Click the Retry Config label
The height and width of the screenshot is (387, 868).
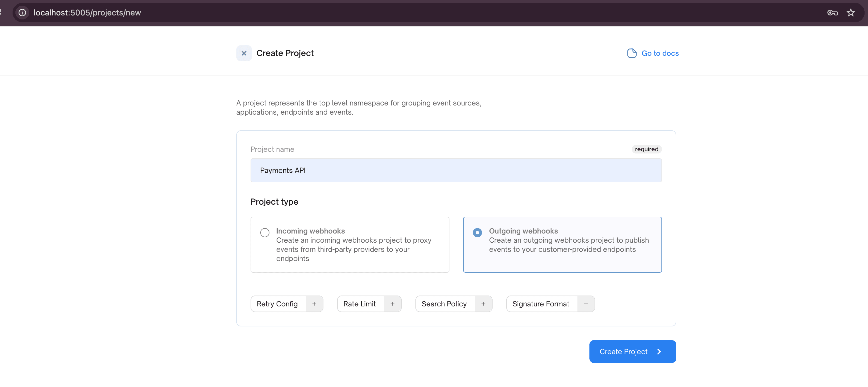point(277,304)
